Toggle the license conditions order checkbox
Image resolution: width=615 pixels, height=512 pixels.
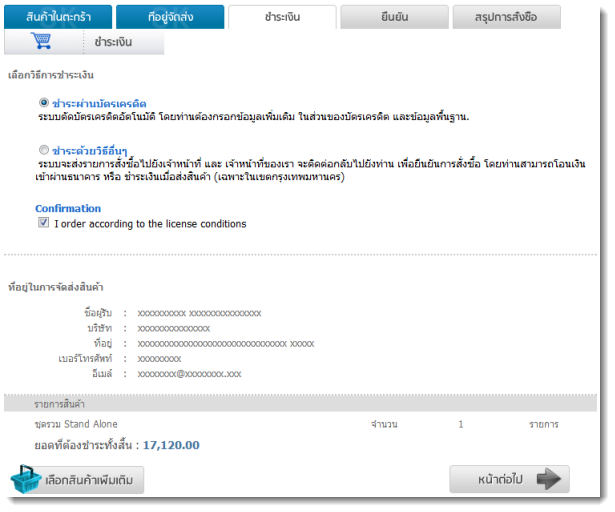click(43, 224)
